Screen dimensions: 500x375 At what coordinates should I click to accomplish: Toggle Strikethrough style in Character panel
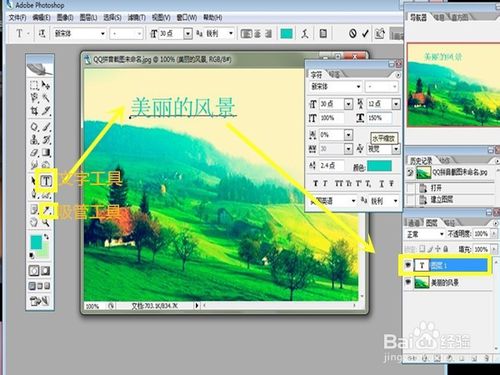point(392,183)
